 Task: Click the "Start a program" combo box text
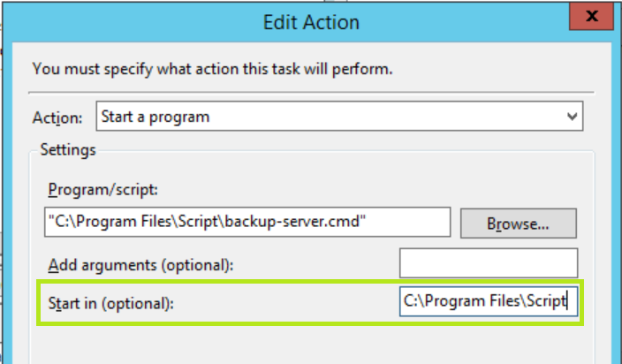click(x=155, y=117)
